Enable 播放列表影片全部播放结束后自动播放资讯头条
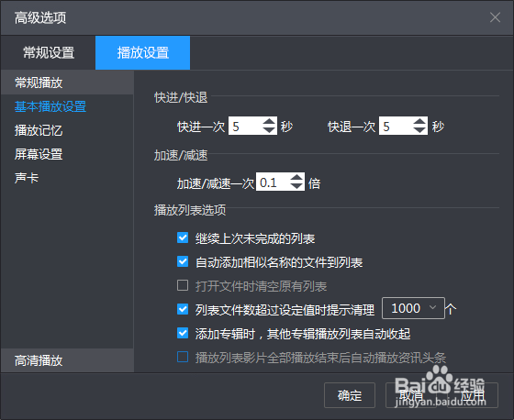Screen dimensions: 514x420 [x=183, y=357]
